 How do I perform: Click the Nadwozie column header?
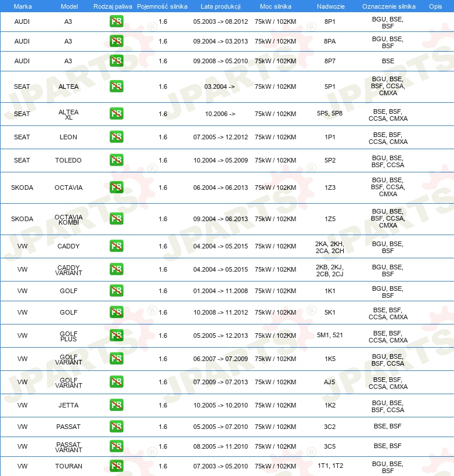coord(331,6)
